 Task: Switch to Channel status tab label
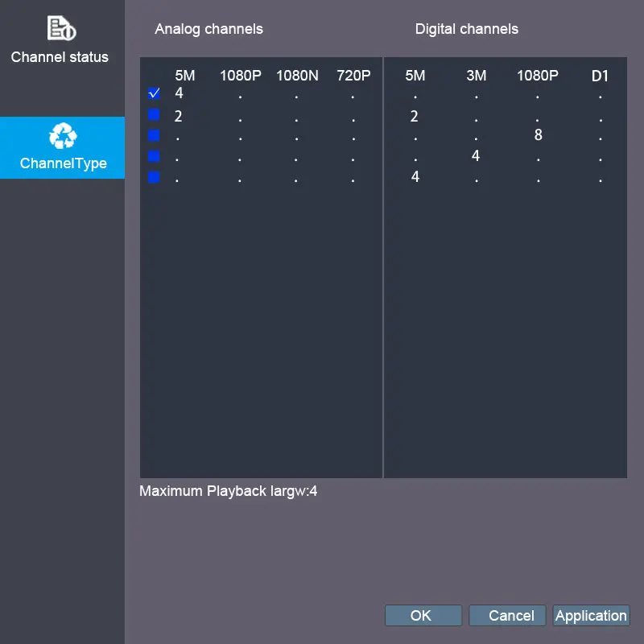[60, 57]
